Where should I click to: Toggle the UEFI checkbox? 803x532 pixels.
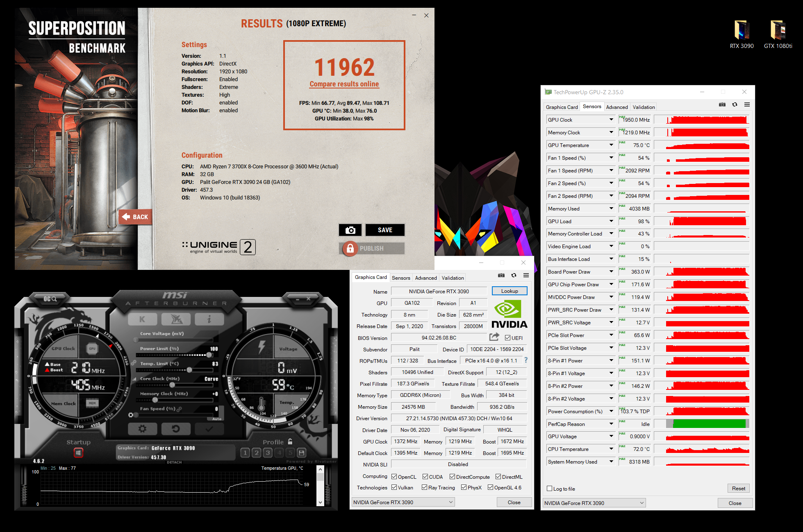pyautogui.click(x=508, y=338)
